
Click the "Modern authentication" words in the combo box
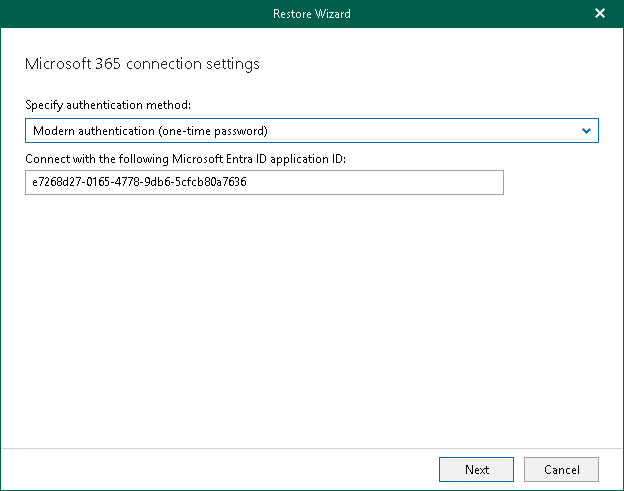(x=91, y=131)
